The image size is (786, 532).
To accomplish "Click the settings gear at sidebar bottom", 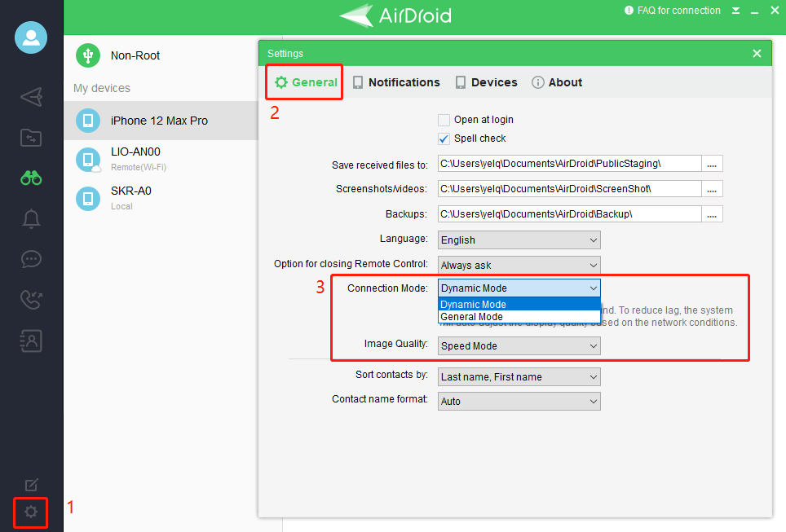I will click(31, 512).
